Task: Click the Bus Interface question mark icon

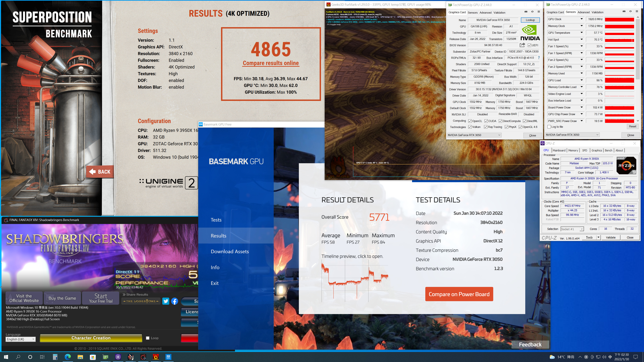Action: click(539, 58)
